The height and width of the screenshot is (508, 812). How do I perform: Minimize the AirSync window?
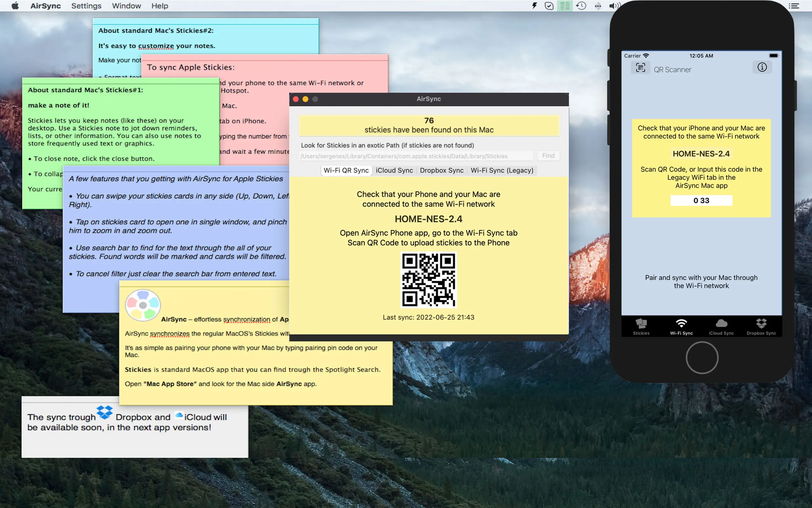point(305,99)
